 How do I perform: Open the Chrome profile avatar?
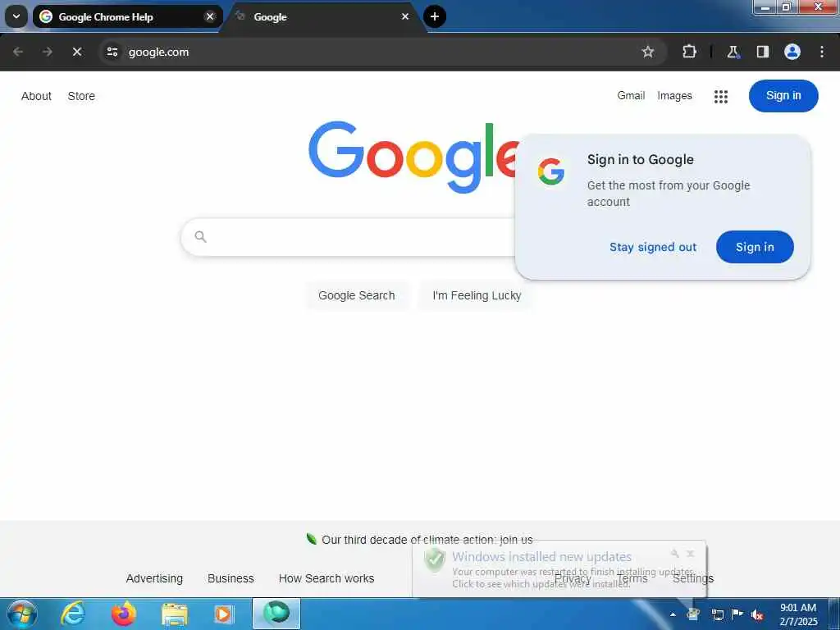[792, 52]
